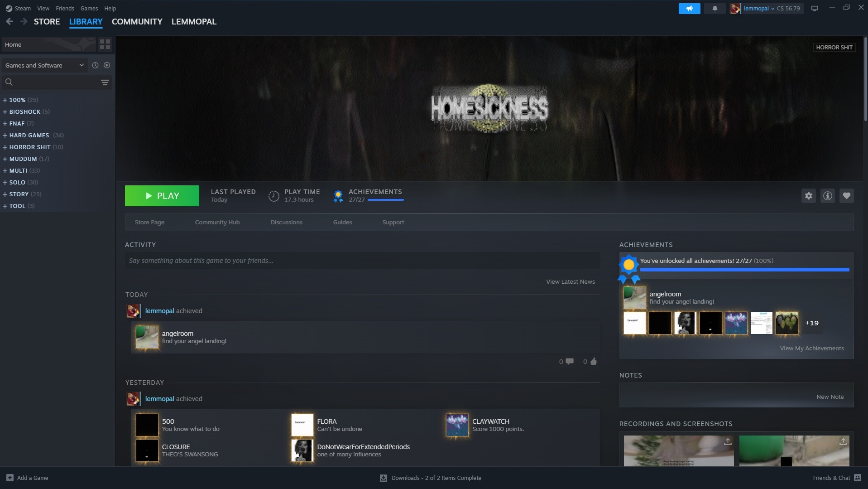Click the comment icon on angelroom activity
Image resolution: width=868 pixels, height=489 pixels.
(570, 361)
